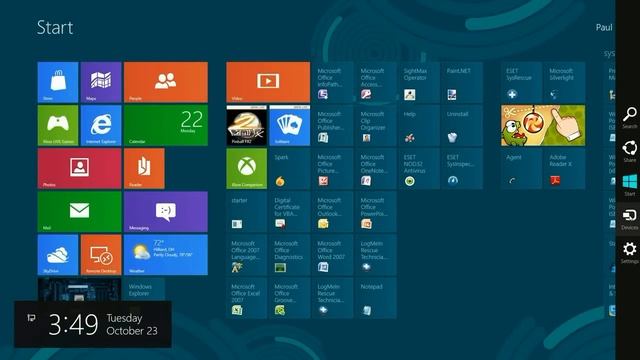Viewport: 640px width, 360px height.
Task: Launch the Pinball FX2 game tile
Action: point(247,125)
